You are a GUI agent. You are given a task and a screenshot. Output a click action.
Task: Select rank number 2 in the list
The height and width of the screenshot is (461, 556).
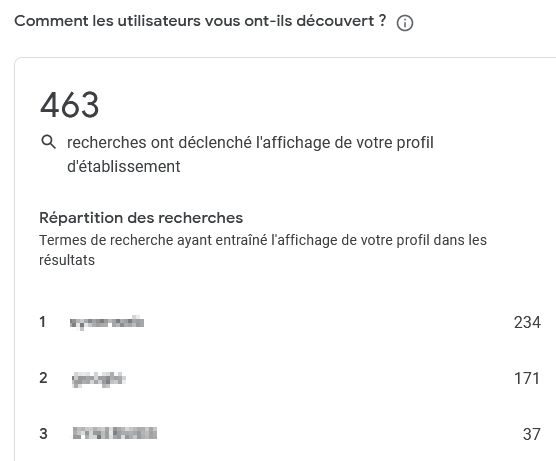43,378
